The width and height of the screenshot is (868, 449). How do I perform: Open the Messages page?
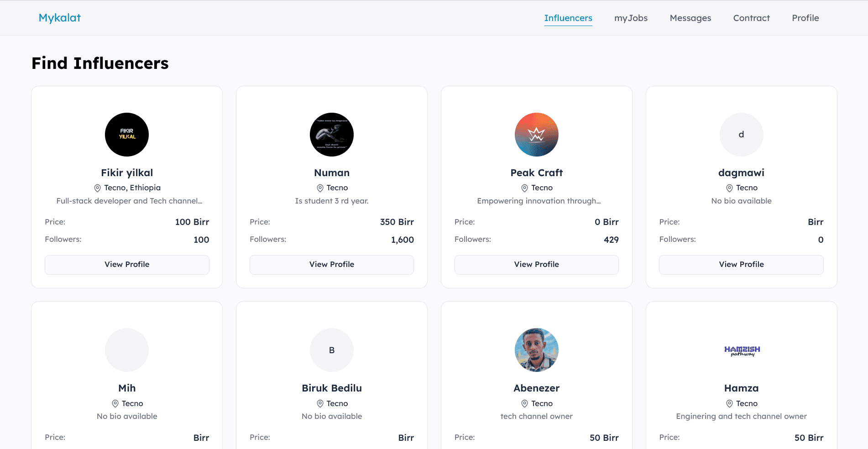coord(690,18)
